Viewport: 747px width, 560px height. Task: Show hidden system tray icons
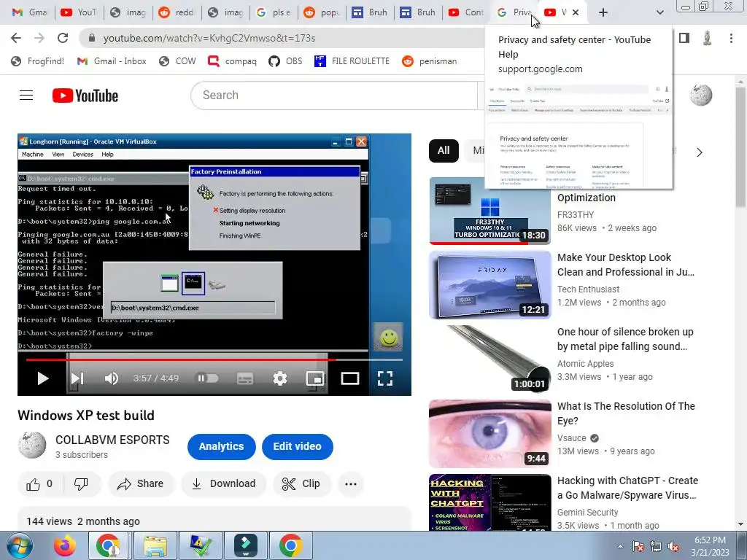(620, 546)
